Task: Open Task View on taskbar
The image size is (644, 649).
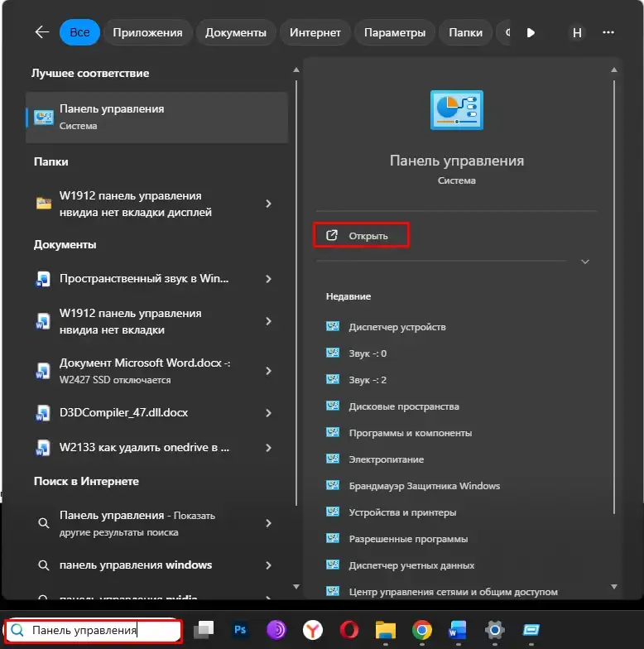Action: tap(204, 630)
